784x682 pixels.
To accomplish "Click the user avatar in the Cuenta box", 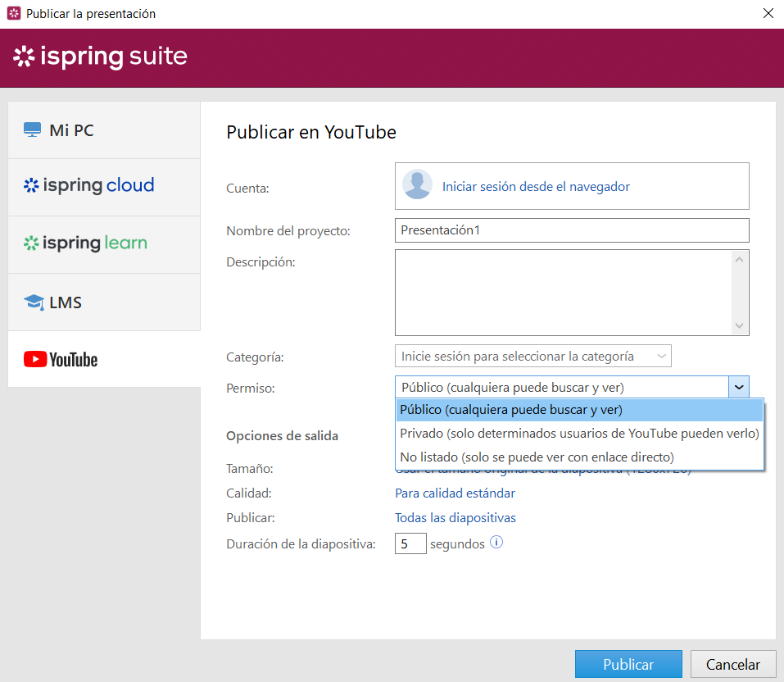I will tap(416, 185).
